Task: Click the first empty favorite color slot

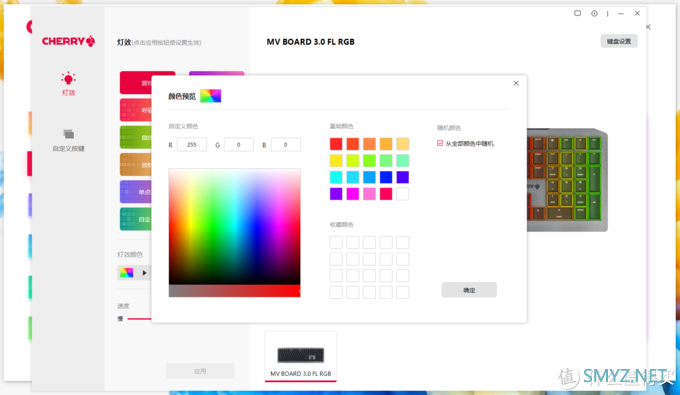Action: tap(336, 242)
